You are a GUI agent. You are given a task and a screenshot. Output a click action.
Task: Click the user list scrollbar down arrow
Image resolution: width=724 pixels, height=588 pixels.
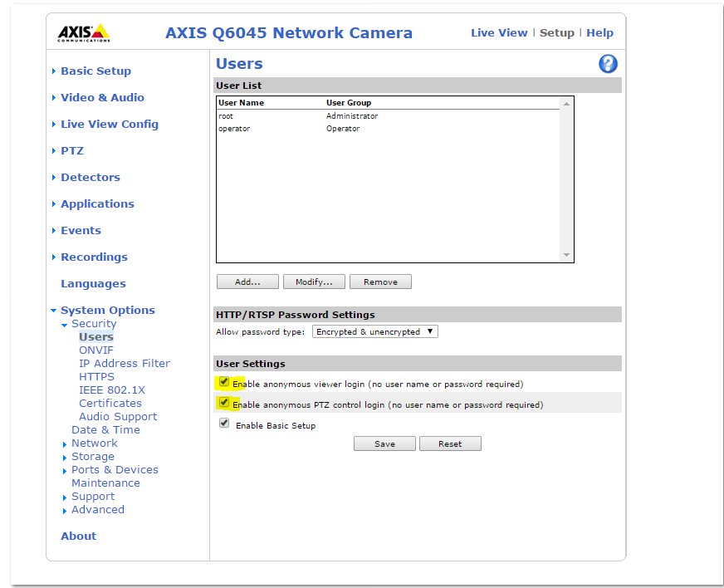[567, 256]
